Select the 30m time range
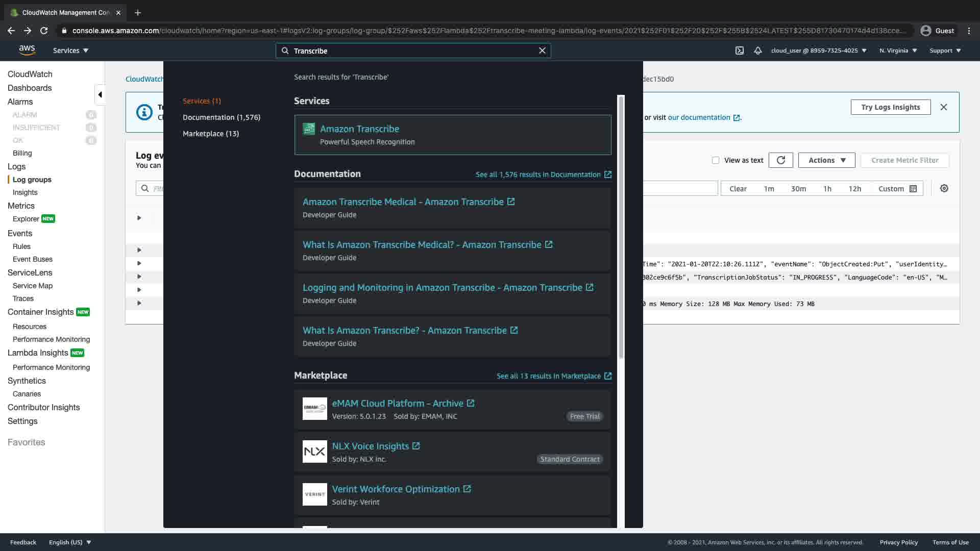The height and width of the screenshot is (551, 980). 798,189
